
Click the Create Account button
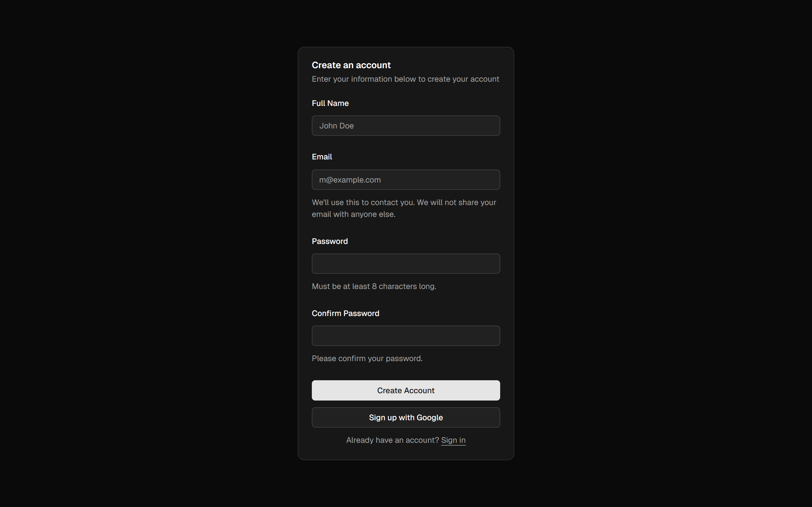click(x=406, y=390)
